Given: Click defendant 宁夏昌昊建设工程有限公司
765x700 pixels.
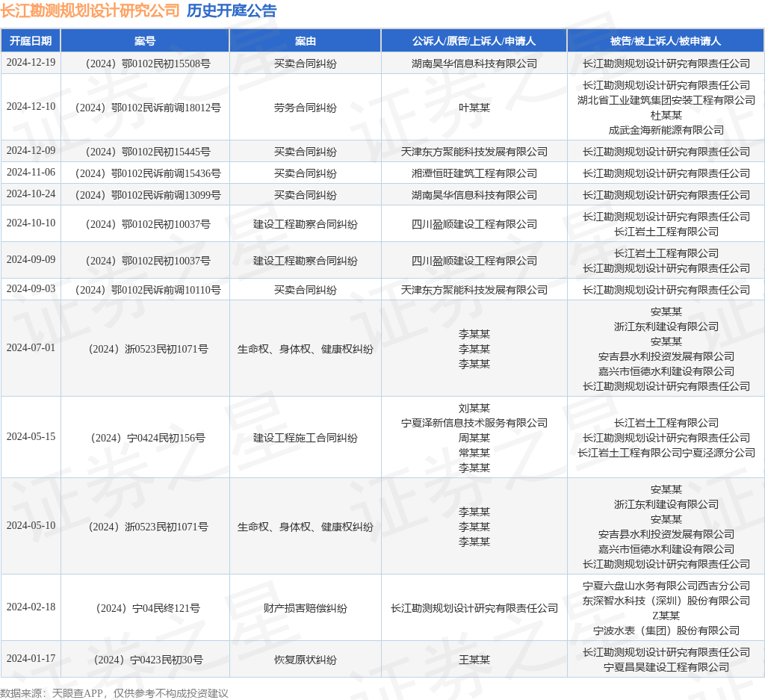Looking at the screenshot, I should coord(666,667).
